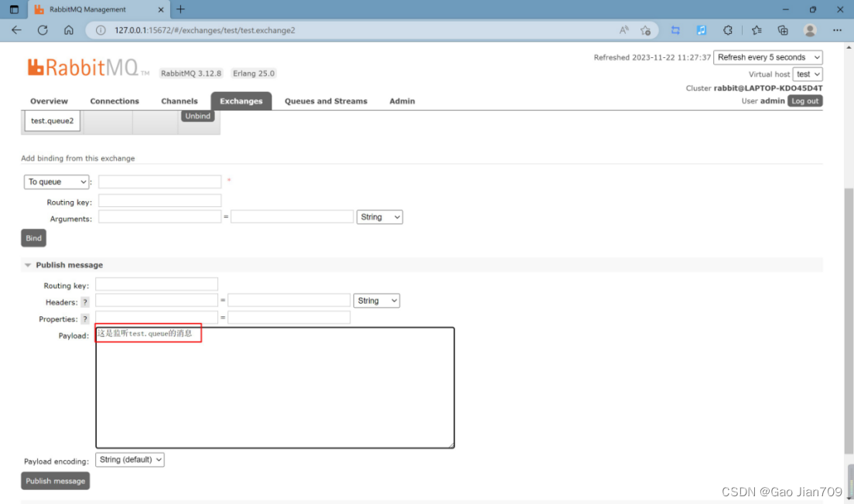The height and width of the screenshot is (504, 854).
Task: Open read aloud icon in address bar
Action: click(x=623, y=30)
